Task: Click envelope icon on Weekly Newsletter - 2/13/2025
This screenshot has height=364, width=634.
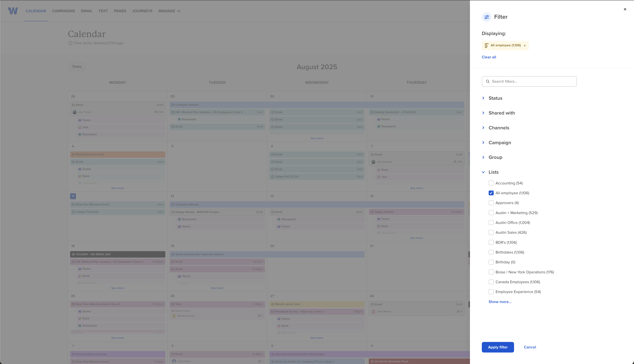Action: click(x=372, y=112)
